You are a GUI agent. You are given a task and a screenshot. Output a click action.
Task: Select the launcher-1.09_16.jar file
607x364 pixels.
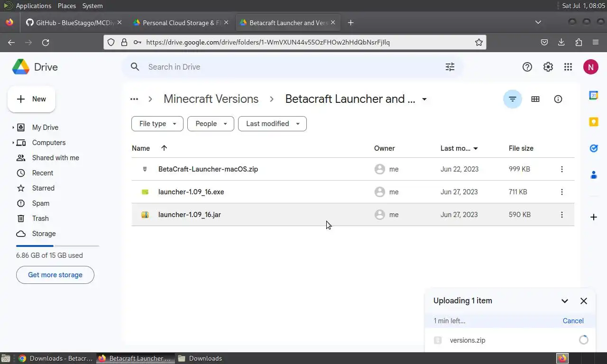click(x=353, y=215)
